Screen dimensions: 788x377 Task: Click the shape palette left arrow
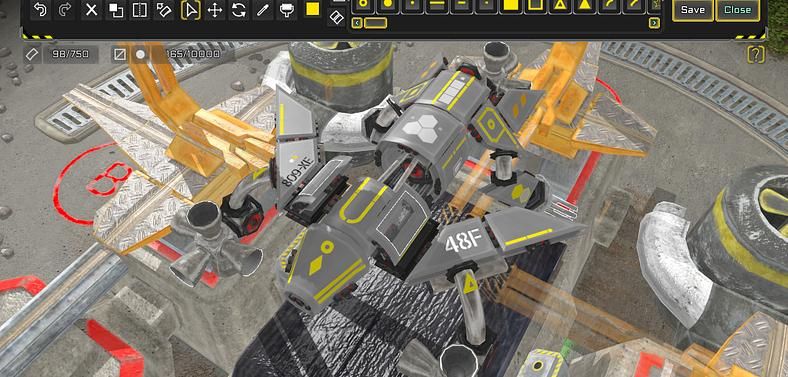pos(357,23)
